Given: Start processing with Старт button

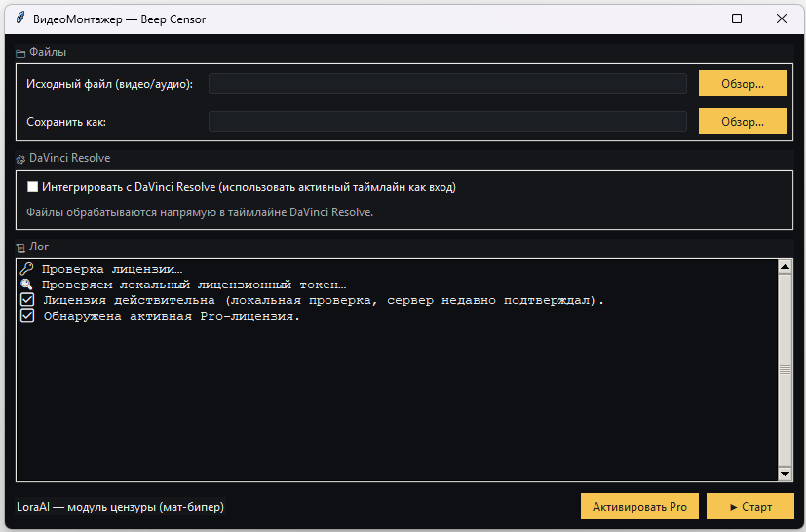Looking at the screenshot, I should pyautogui.click(x=750, y=507).
